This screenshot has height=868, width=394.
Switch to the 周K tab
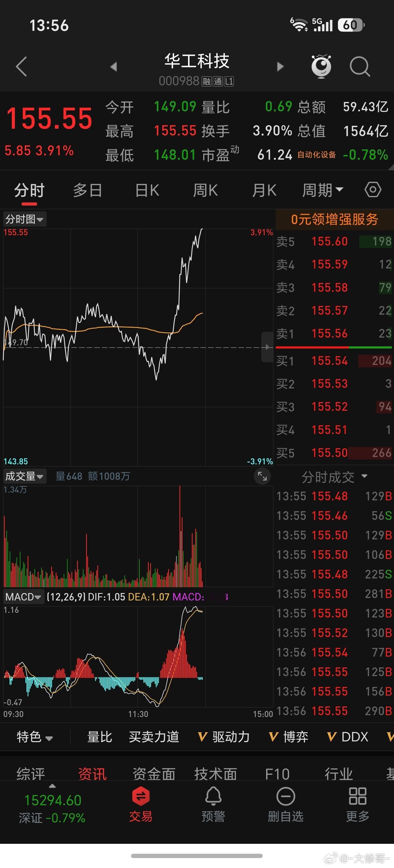205,190
